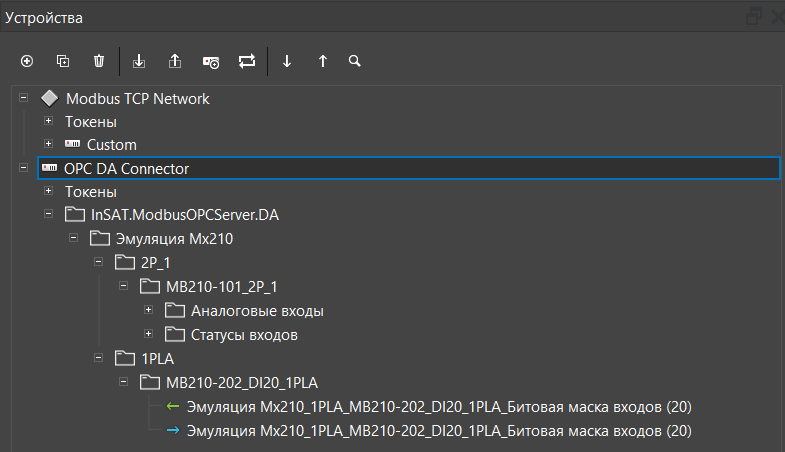Click the trash delete icon
The height and width of the screenshot is (452, 785).
pyautogui.click(x=99, y=61)
